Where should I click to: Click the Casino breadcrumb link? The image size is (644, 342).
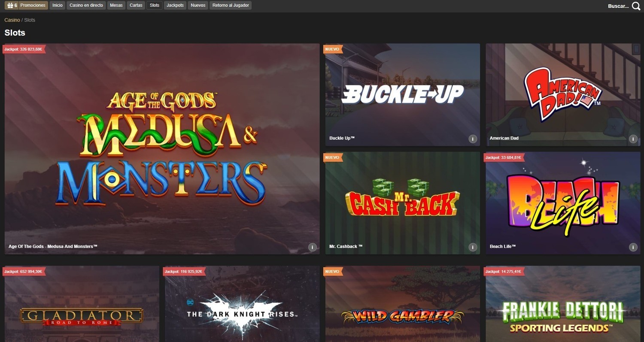[12, 20]
